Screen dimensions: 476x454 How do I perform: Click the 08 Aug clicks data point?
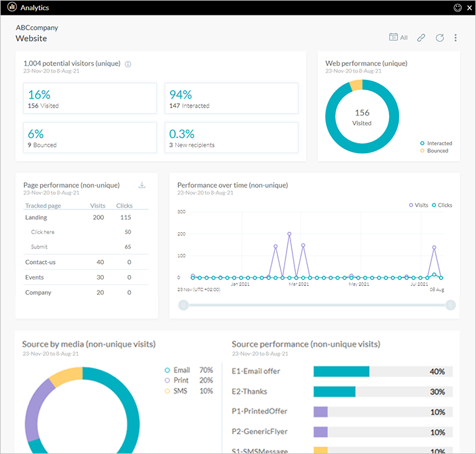pos(441,278)
